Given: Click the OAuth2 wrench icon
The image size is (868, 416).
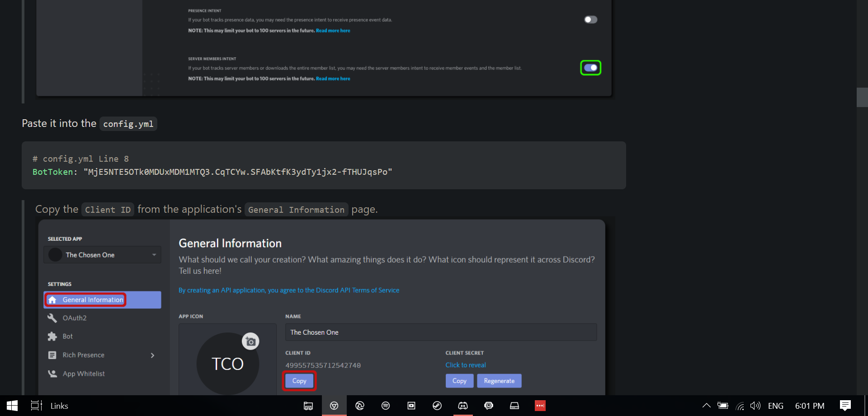Looking at the screenshot, I should click(52, 318).
